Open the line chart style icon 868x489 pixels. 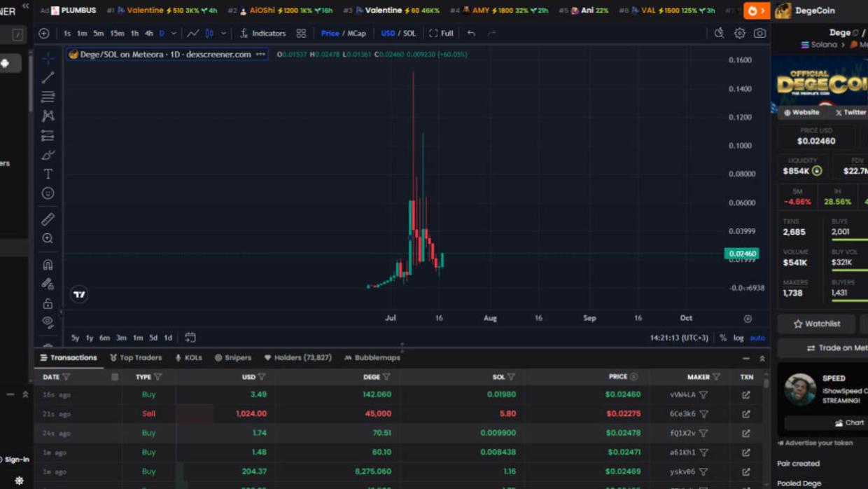click(192, 33)
